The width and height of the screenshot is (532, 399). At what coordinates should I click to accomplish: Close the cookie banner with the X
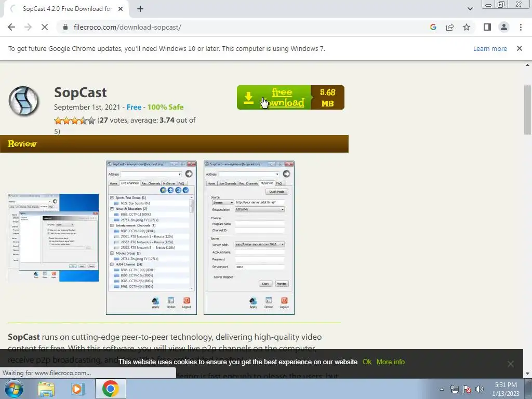pyautogui.click(x=510, y=364)
